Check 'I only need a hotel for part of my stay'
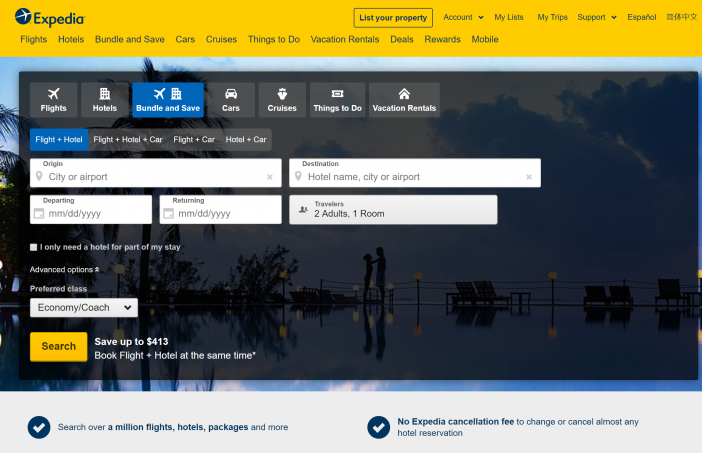 pos(34,247)
